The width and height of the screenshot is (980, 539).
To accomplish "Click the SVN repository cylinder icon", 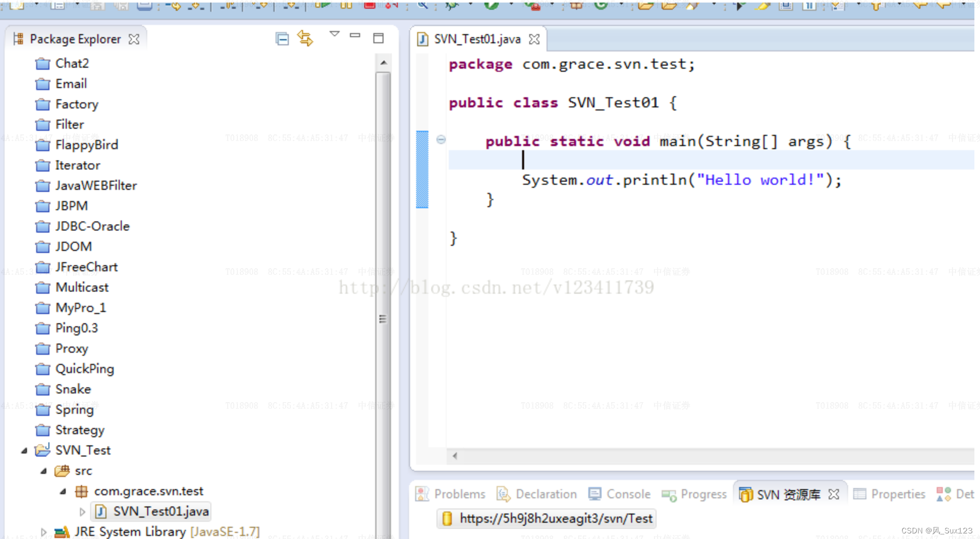I will (x=447, y=519).
